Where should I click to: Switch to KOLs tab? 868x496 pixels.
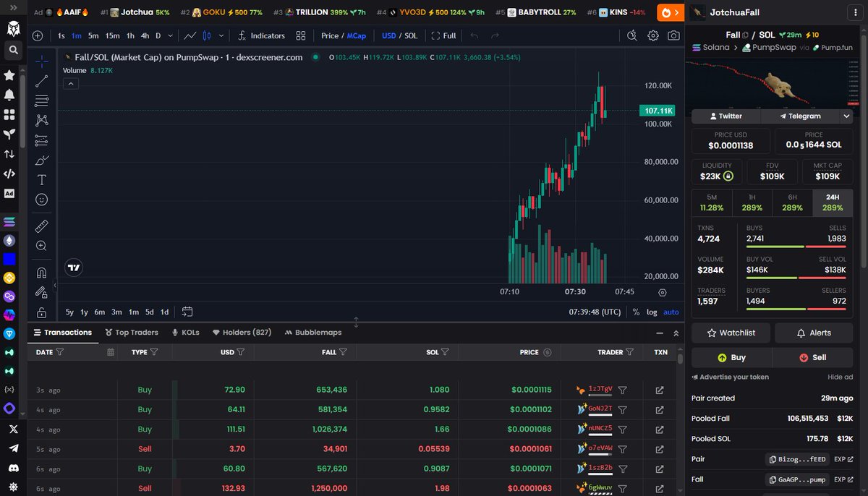pyautogui.click(x=185, y=333)
